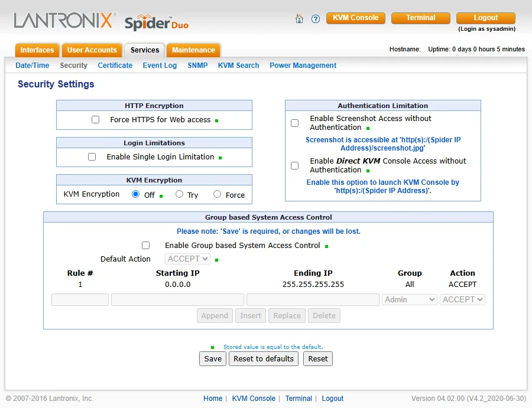Enable Screenshot Access without Authentication checkbox
This screenshot has height=408, width=532.
(295, 123)
